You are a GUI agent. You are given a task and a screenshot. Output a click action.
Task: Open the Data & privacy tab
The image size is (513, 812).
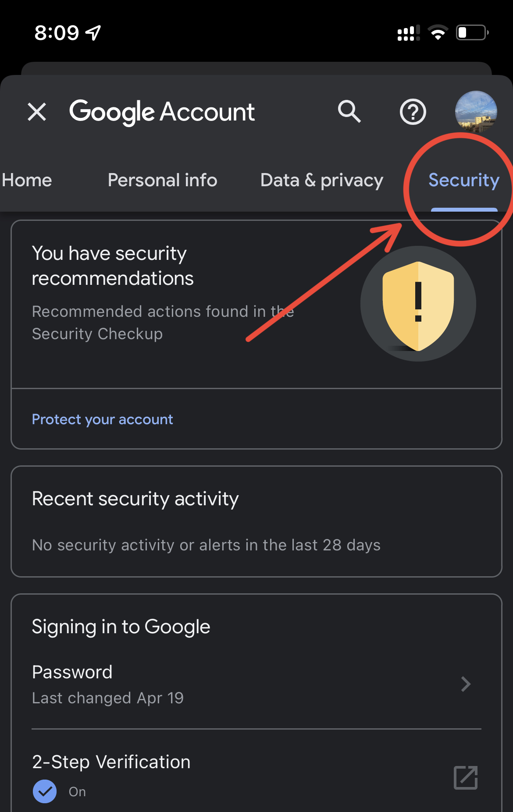[322, 180]
